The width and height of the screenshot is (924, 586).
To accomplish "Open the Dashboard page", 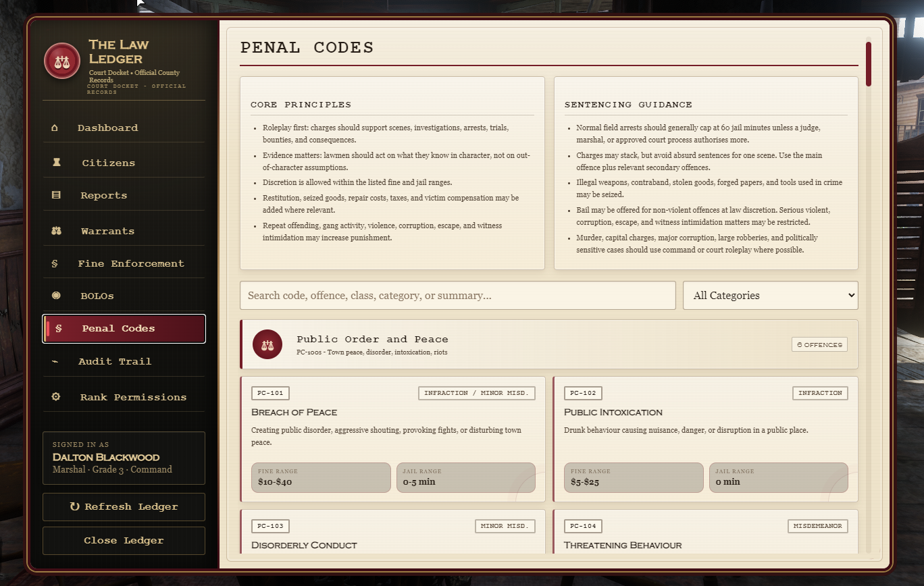I will coord(124,128).
